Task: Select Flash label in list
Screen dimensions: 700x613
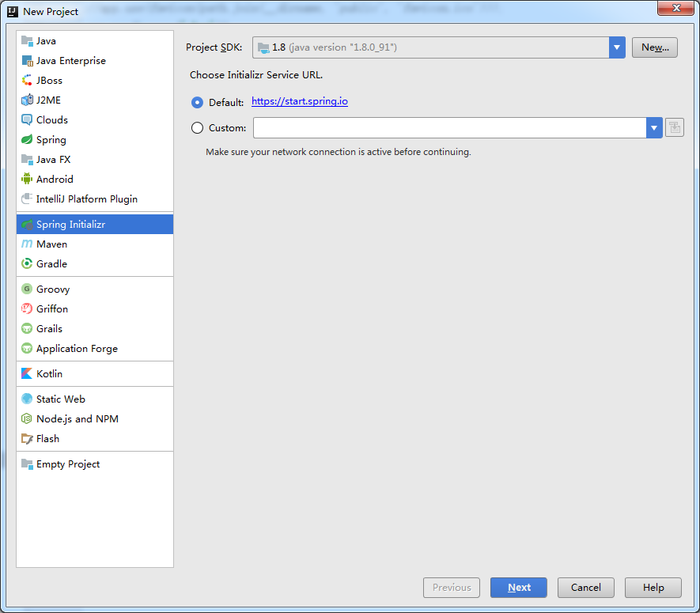Action: (x=47, y=438)
